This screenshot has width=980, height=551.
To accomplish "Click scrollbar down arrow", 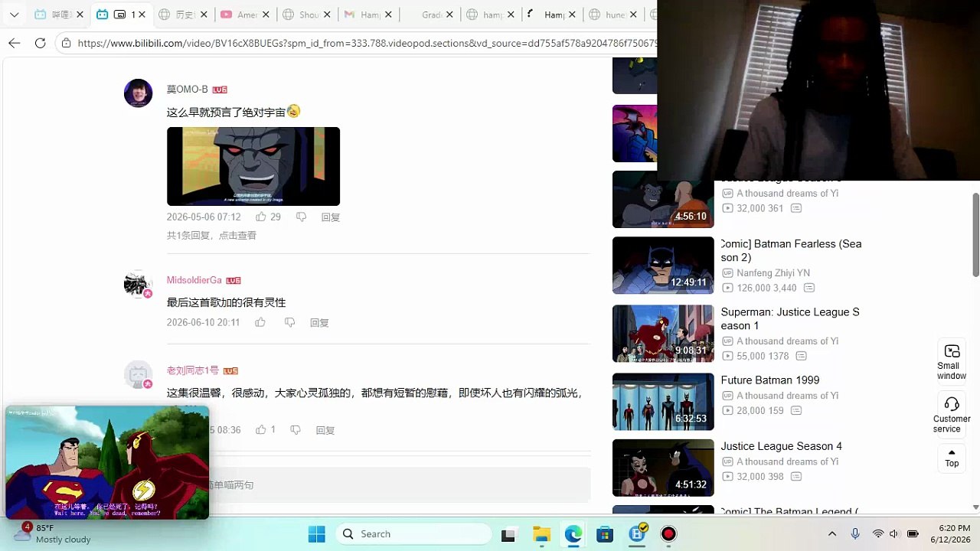I will click(x=975, y=507).
